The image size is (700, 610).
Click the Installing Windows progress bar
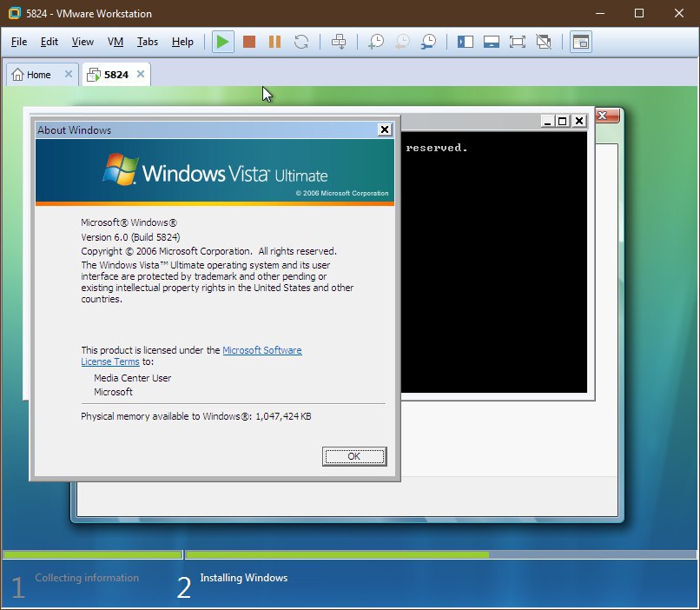click(x=440, y=554)
